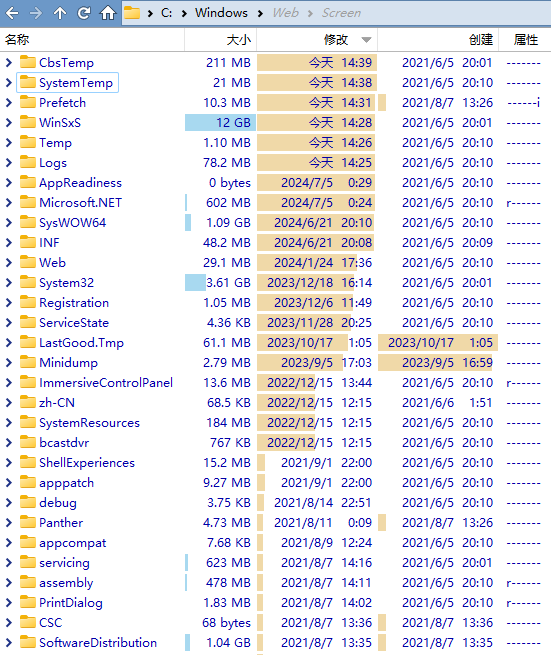
Task: Click the bcastdvr folder icon
Action: [28, 442]
